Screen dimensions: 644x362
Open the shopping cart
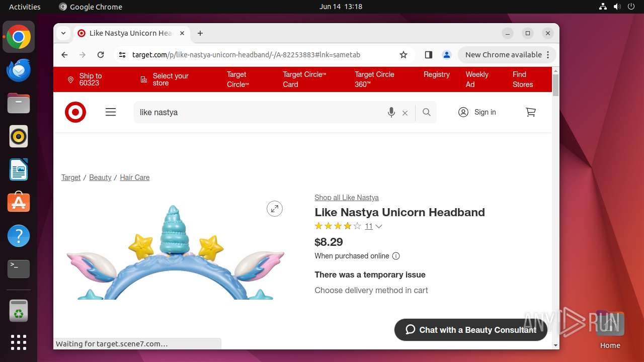pyautogui.click(x=531, y=112)
